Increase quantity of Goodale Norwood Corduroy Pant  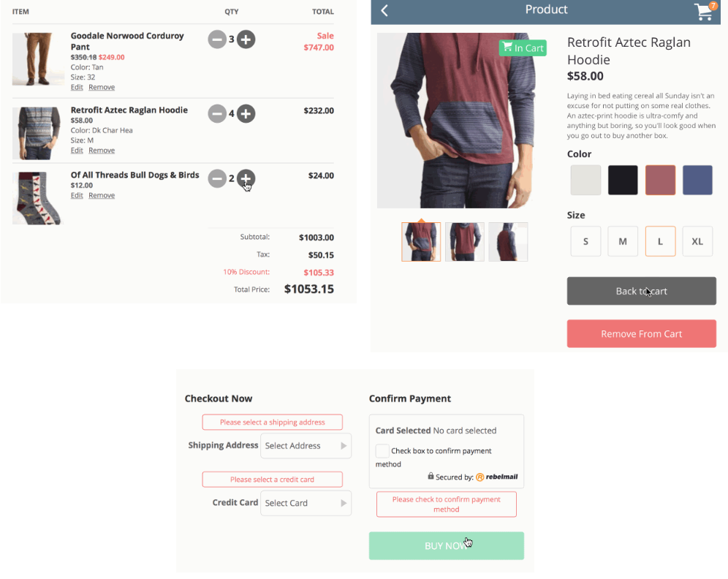tap(246, 39)
